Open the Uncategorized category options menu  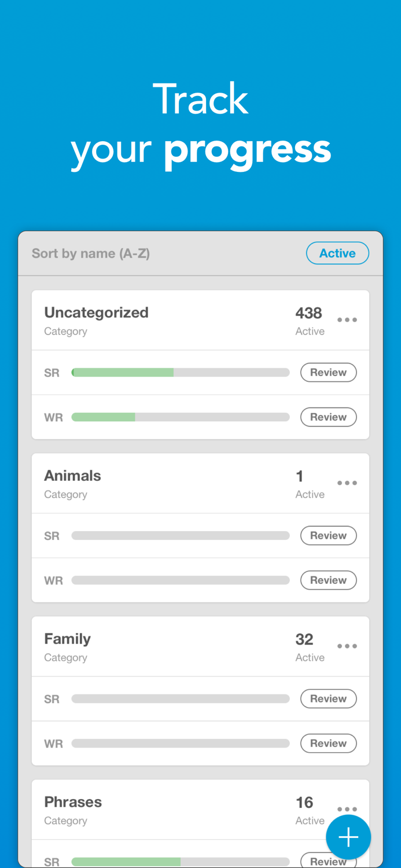coord(347,320)
